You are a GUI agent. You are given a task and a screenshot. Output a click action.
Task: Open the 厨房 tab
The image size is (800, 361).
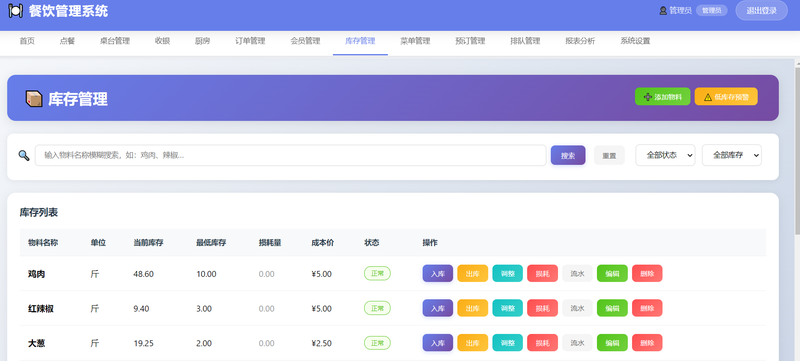[203, 41]
